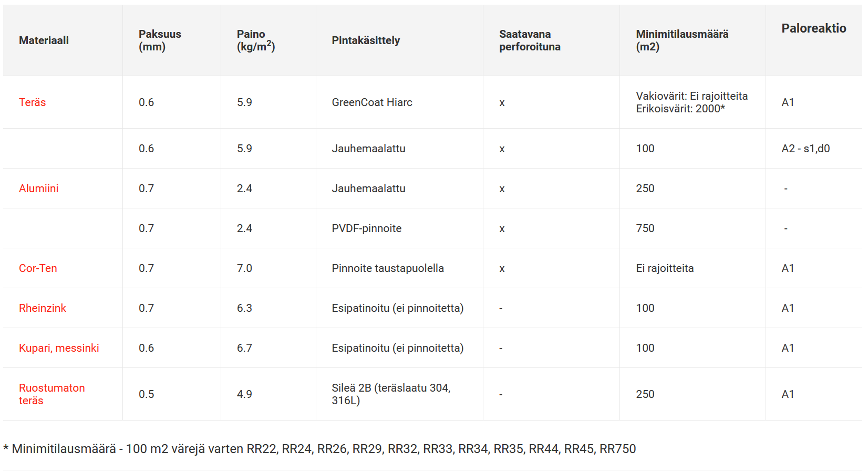Click the Alumiini material link
Viewport: 868px width, 473px height.
(38, 188)
